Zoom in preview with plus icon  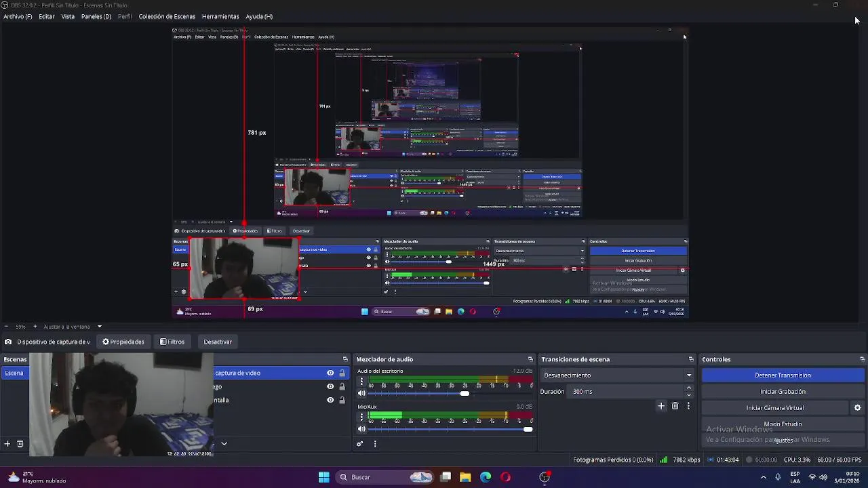click(35, 327)
